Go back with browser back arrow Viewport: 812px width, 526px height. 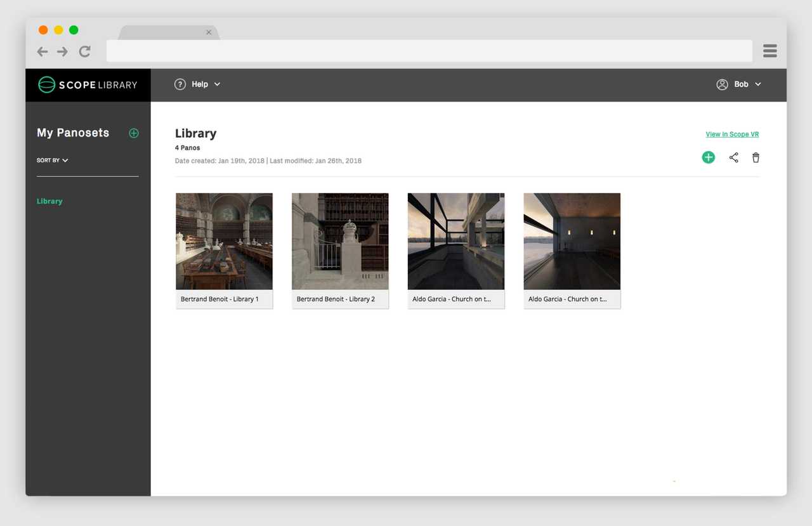[x=43, y=51]
